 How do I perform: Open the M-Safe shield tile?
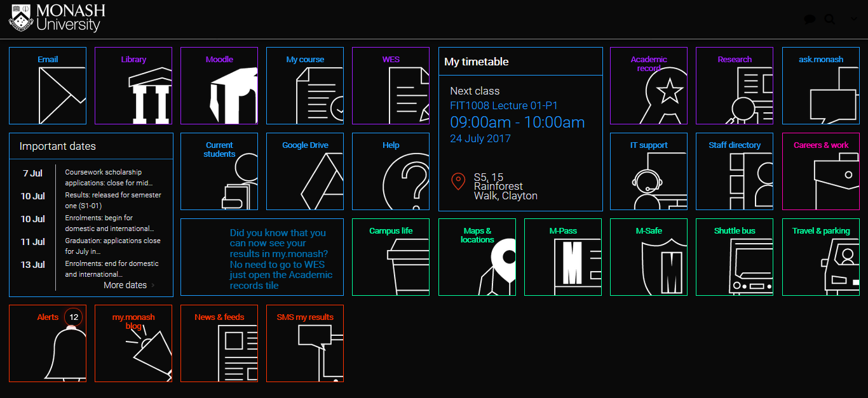point(648,256)
